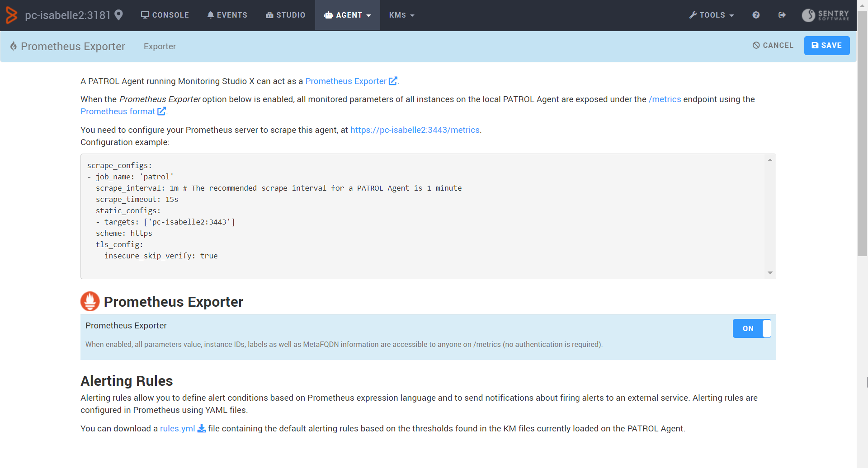Click the download icon next to rules.yml
The height and width of the screenshot is (468, 868).
202,428
